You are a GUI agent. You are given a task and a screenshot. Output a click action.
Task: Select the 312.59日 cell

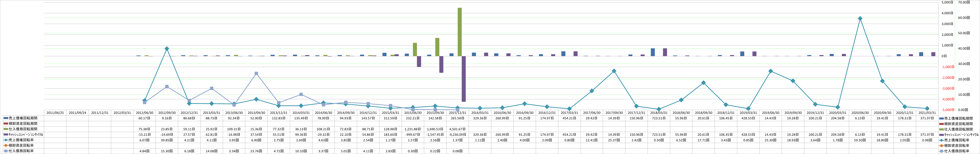(390, 118)
